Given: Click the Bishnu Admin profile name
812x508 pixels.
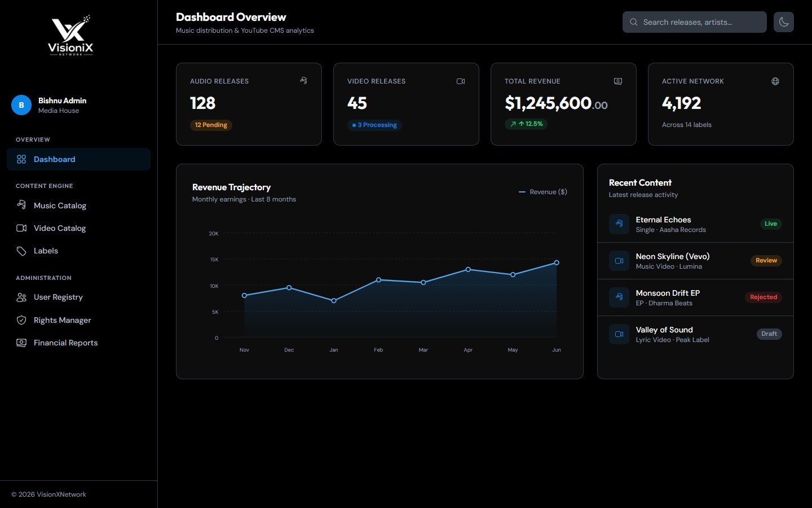Looking at the screenshot, I should point(63,100).
